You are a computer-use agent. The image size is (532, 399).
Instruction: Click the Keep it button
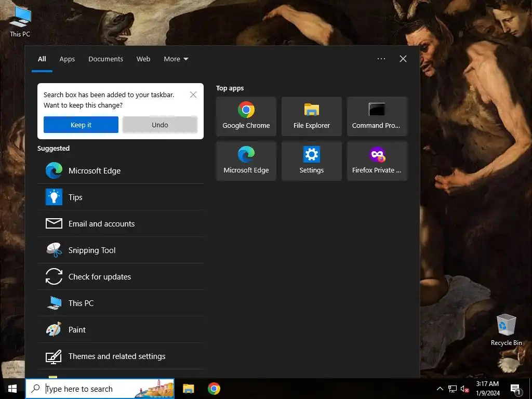tap(81, 125)
